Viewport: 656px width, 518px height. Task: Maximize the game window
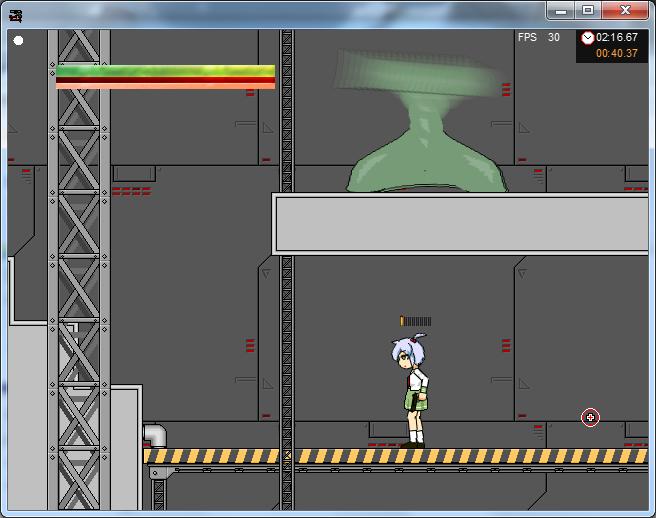588,10
